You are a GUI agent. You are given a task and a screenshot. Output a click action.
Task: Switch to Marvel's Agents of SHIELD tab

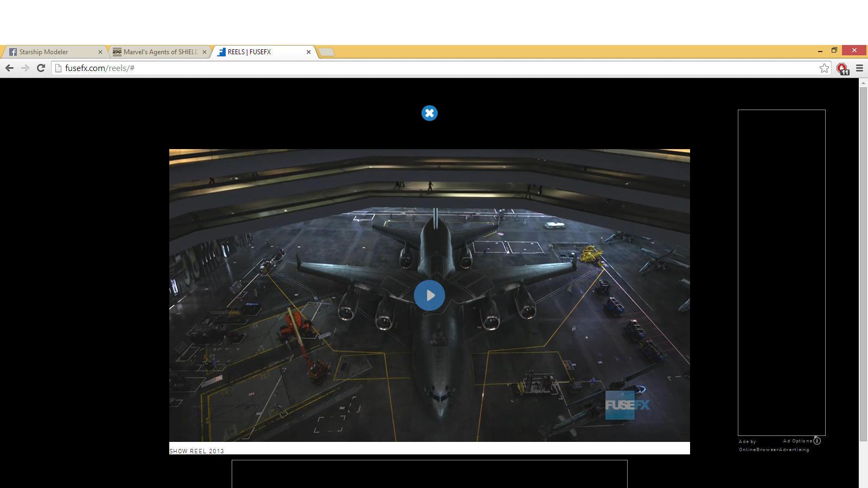[x=159, y=52]
